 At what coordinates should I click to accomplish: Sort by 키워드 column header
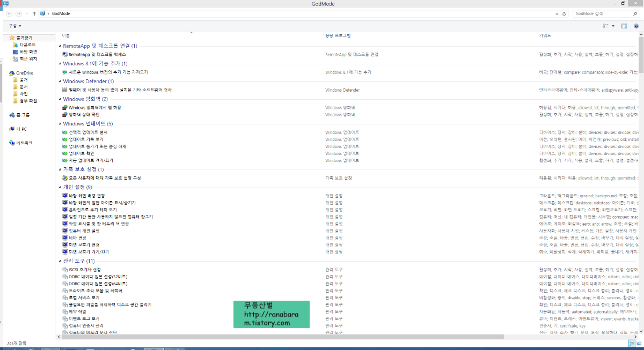545,35
